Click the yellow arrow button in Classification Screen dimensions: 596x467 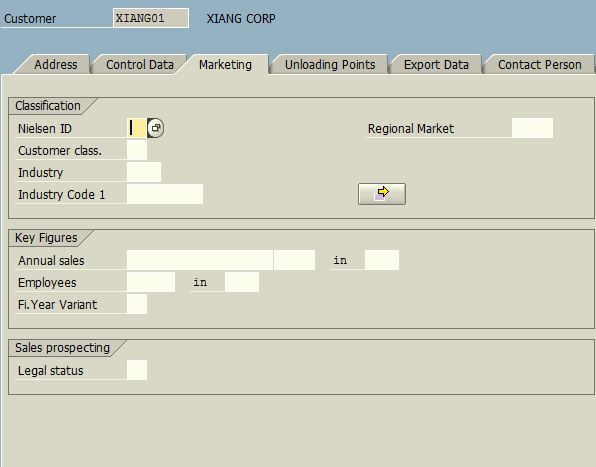pyautogui.click(x=382, y=194)
